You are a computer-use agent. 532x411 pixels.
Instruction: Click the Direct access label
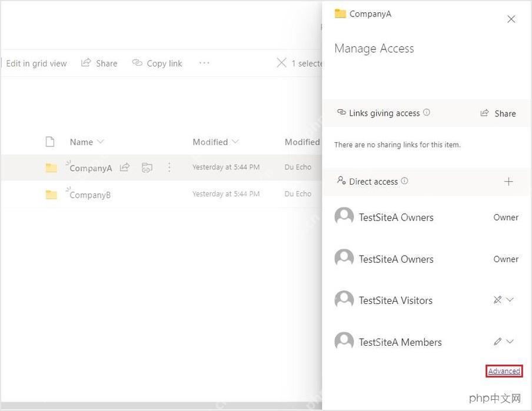click(x=373, y=182)
